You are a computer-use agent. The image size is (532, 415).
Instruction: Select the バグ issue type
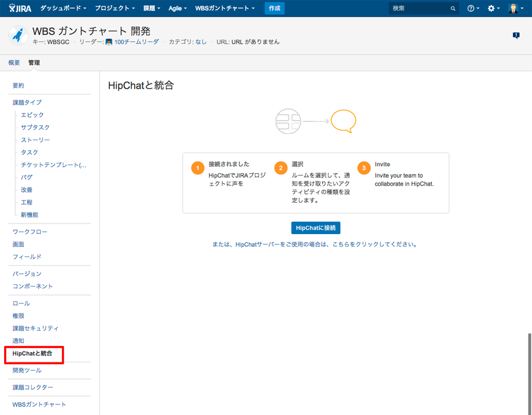[x=27, y=177]
